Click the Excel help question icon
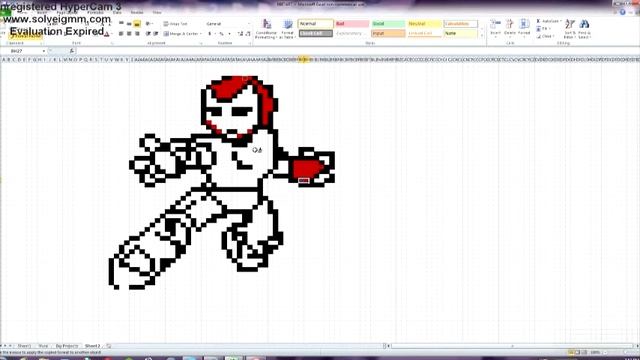This screenshot has width=640, height=360. (622, 12)
